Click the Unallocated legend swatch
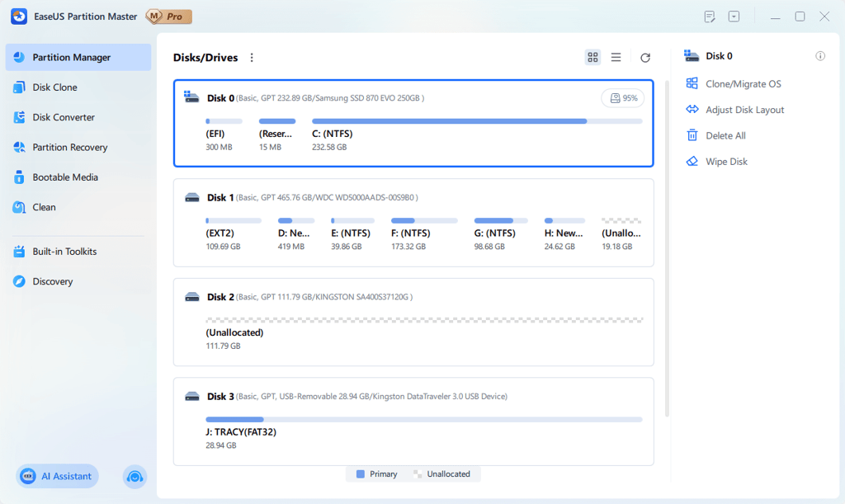The image size is (845, 504). (418, 473)
